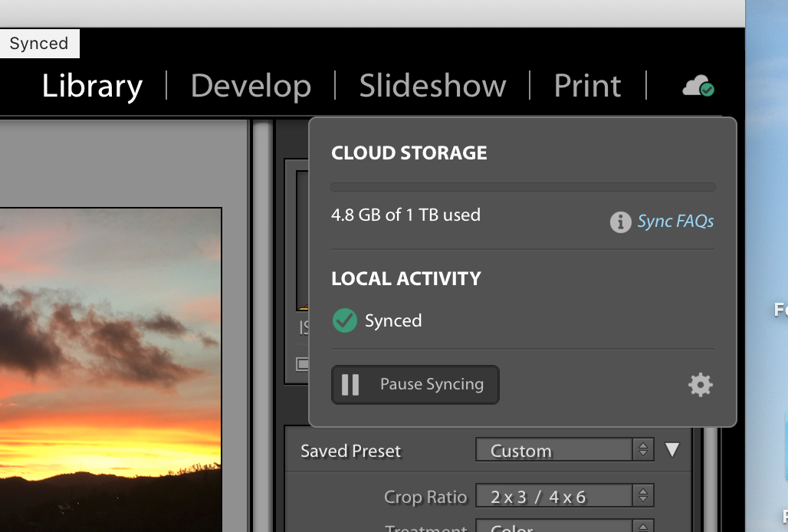Screen dimensions: 788x532
Task: Click the cloud storage usage bar
Action: click(x=522, y=186)
